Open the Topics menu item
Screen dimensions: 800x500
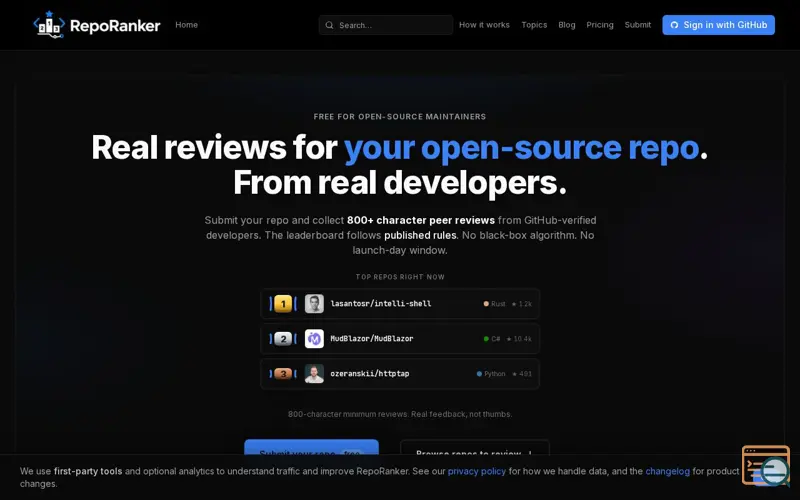tap(534, 24)
